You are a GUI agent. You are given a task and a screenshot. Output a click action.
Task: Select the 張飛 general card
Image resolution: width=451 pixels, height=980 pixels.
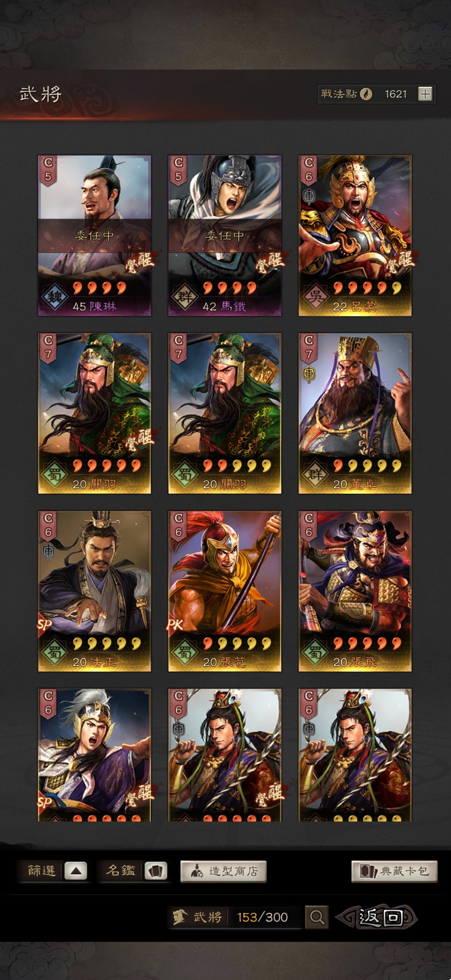pos(355,591)
